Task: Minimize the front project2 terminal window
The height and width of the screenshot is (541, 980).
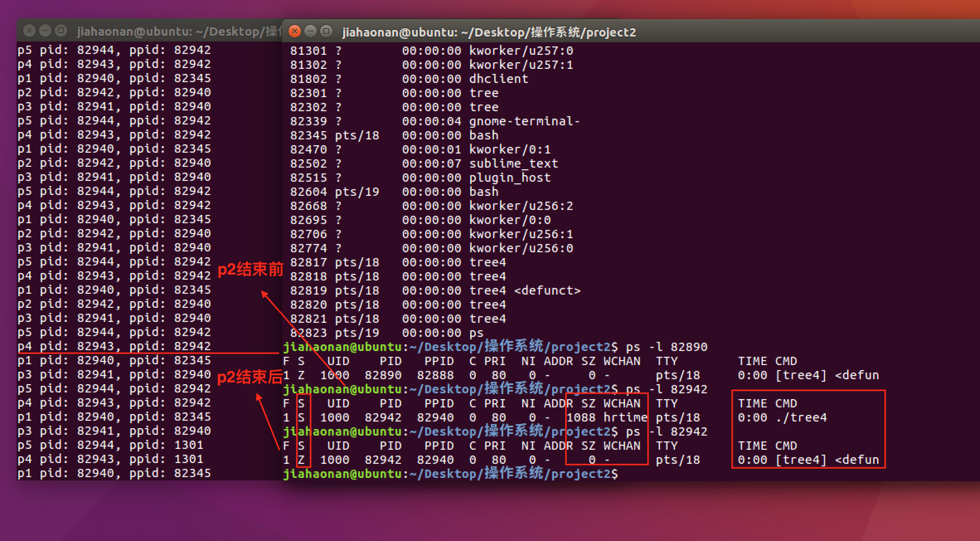Action: click(310, 31)
